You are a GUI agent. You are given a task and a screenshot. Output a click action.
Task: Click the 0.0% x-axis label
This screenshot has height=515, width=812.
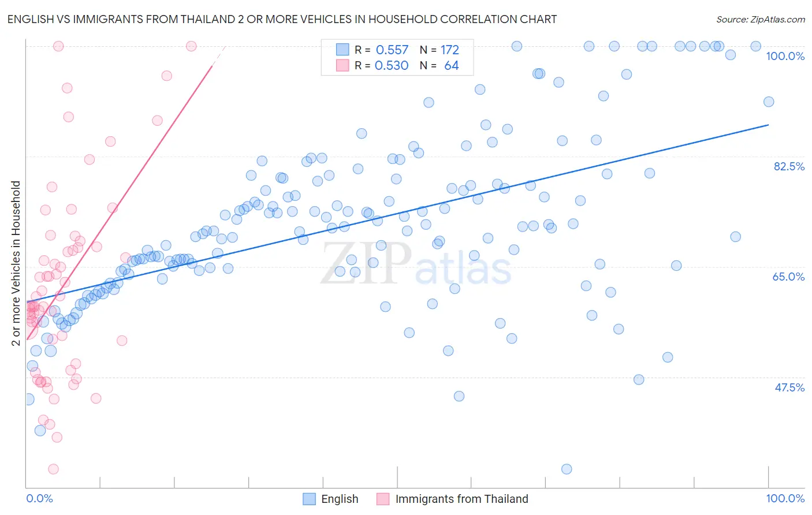pos(40,498)
